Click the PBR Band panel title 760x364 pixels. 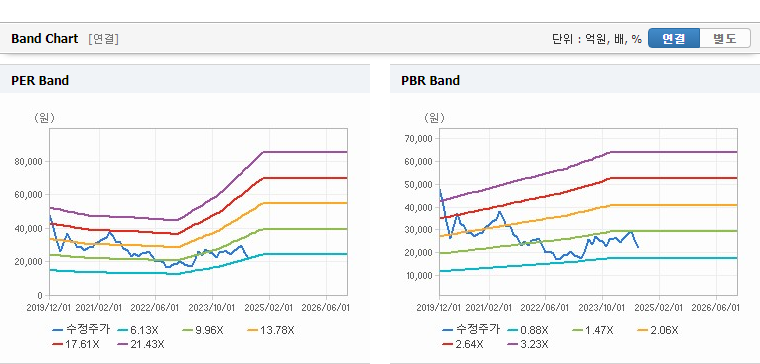tap(430, 80)
